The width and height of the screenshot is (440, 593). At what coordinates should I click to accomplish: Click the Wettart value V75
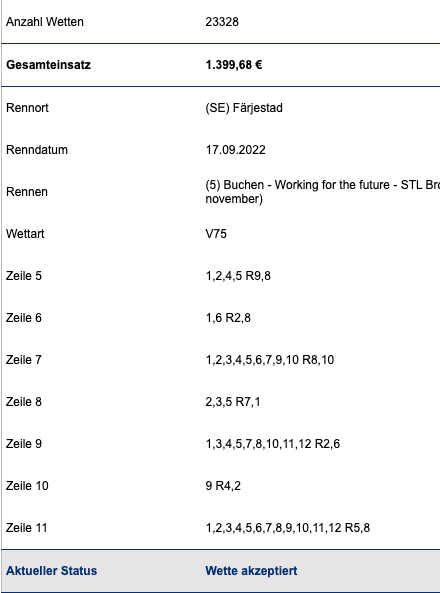click(216, 234)
